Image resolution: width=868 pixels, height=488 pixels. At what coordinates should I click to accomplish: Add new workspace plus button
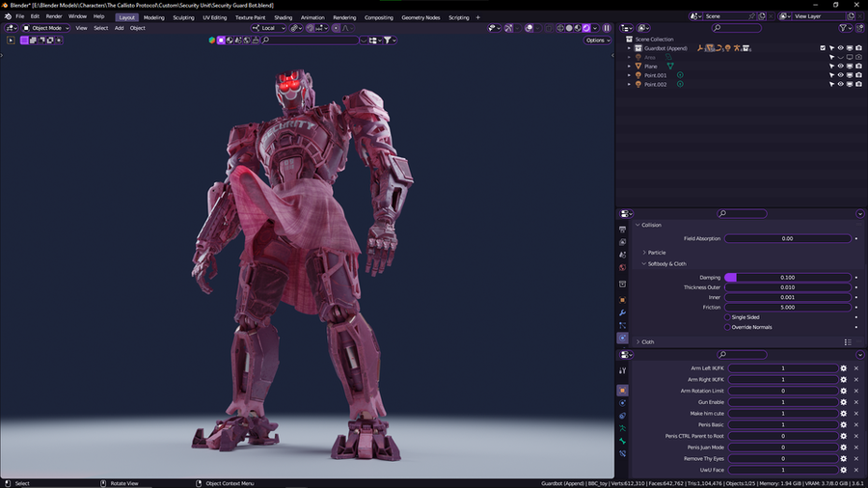point(477,17)
